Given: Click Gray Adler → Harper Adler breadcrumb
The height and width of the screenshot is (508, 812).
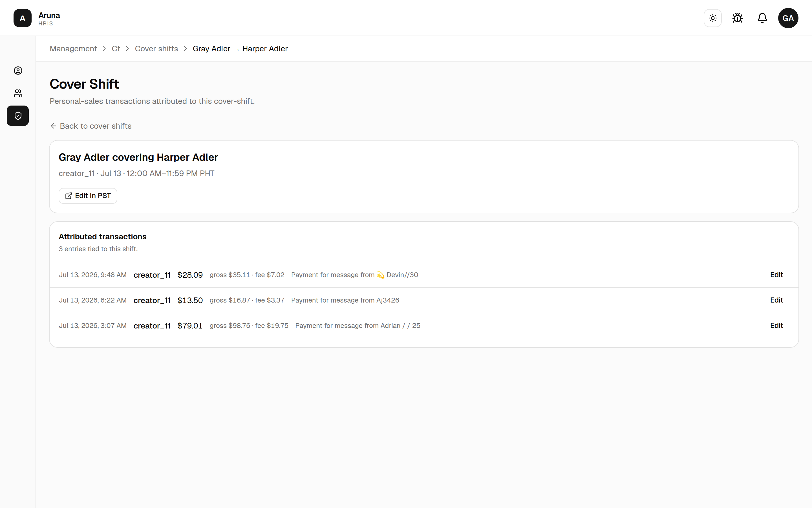Looking at the screenshot, I should 240,49.
